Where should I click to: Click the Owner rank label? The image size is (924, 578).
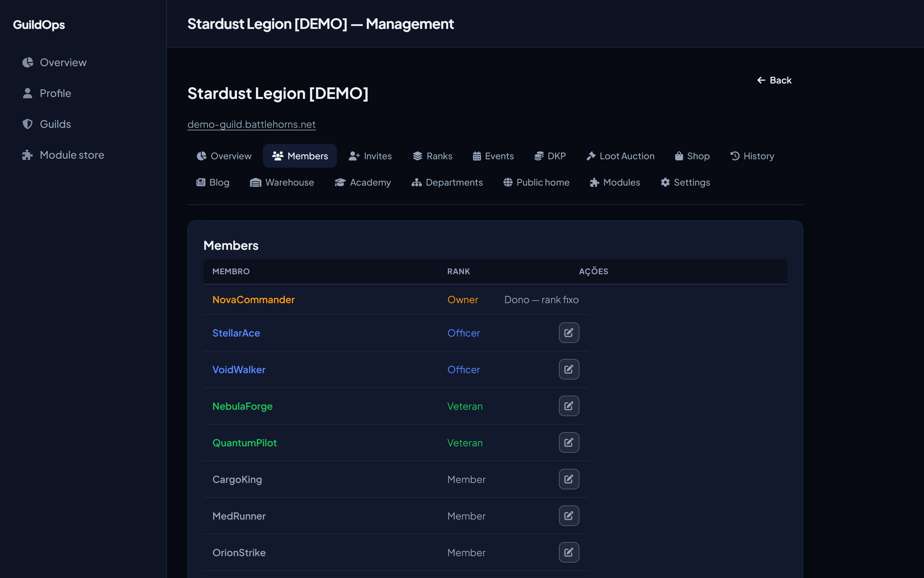tap(462, 300)
